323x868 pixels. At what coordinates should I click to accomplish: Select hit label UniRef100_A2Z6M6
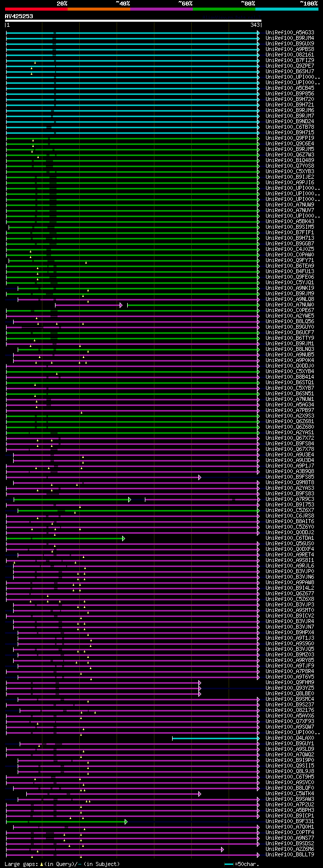pos(290,849)
